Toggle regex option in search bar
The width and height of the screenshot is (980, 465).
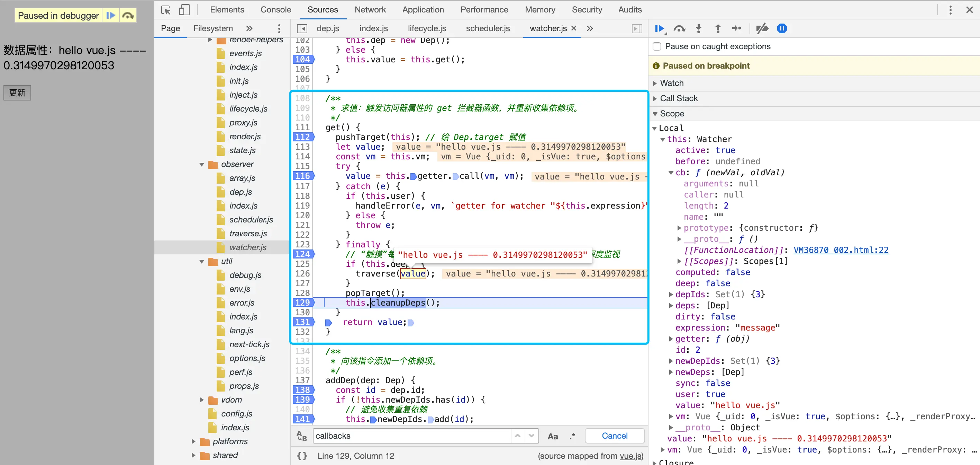(572, 437)
